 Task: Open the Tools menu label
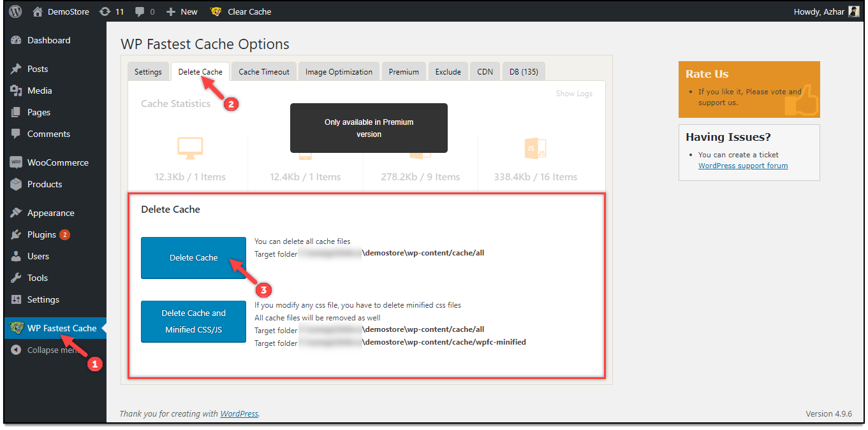[x=38, y=278]
